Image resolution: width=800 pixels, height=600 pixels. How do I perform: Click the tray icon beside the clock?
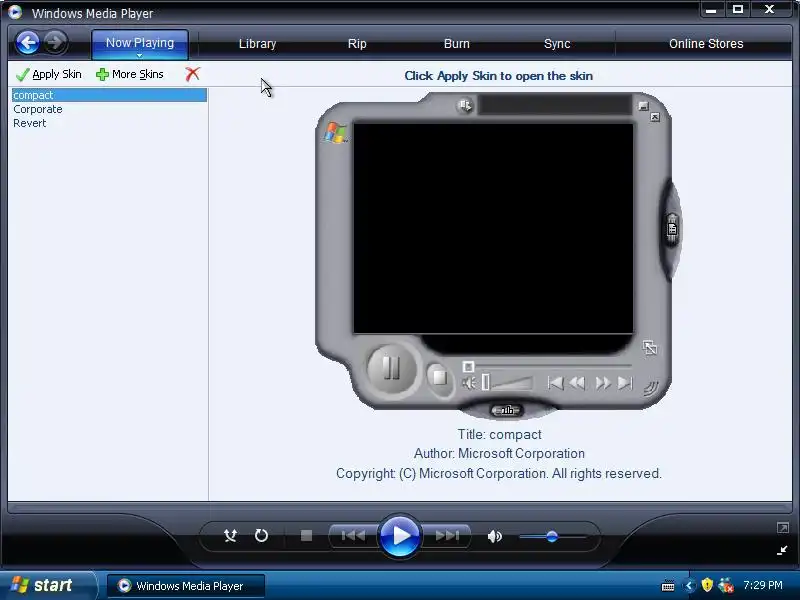point(726,585)
